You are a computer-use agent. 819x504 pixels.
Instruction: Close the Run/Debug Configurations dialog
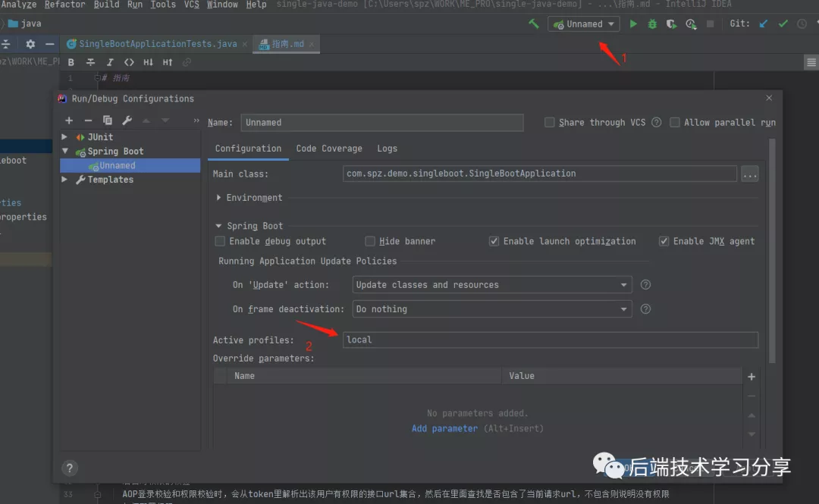(769, 98)
